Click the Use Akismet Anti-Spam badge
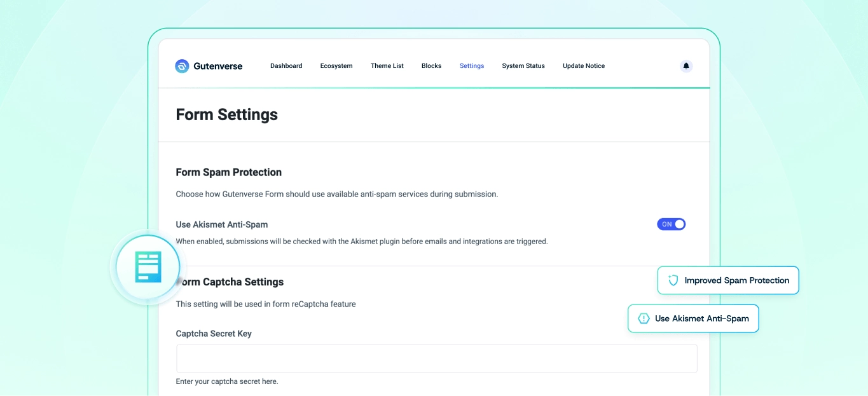The image size is (868, 396). (x=694, y=318)
